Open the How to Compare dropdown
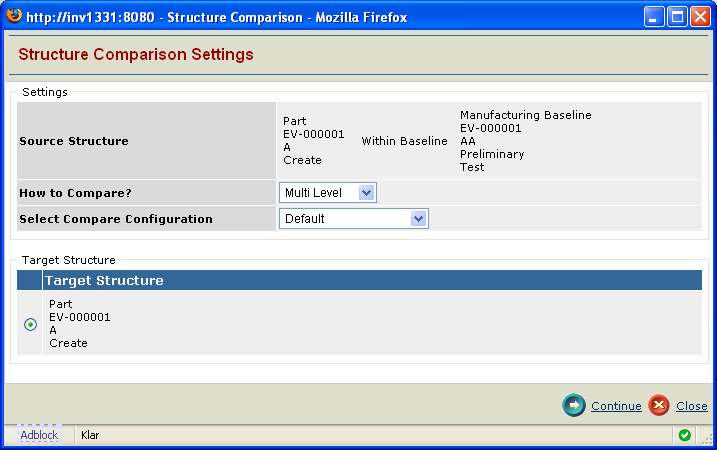 [x=327, y=192]
